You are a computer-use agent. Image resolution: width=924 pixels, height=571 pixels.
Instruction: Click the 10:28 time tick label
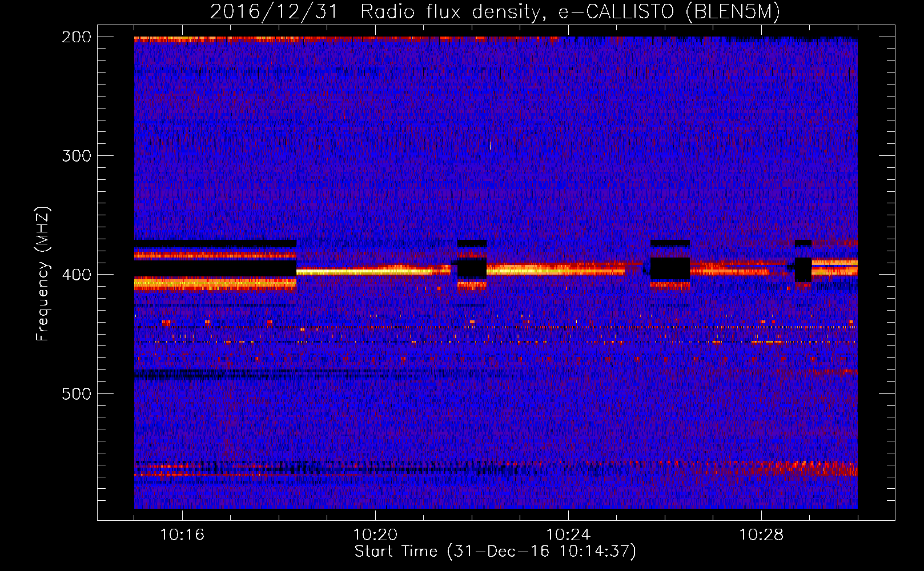point(761,535)
